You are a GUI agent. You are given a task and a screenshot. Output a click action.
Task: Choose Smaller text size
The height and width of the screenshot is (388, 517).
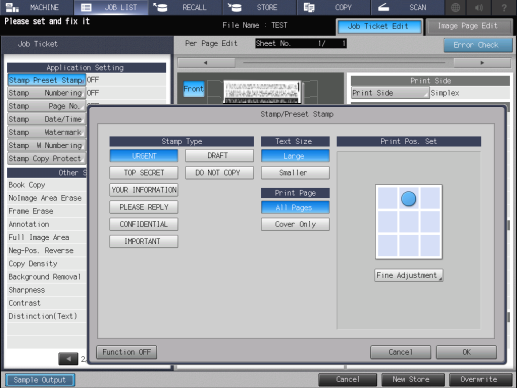point(295,173)
